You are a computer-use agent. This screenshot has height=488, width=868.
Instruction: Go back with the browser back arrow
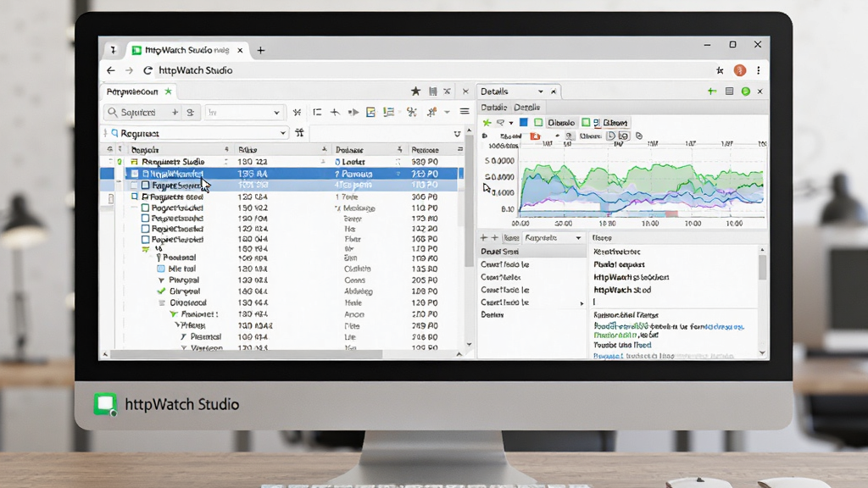tap(111, 70)
